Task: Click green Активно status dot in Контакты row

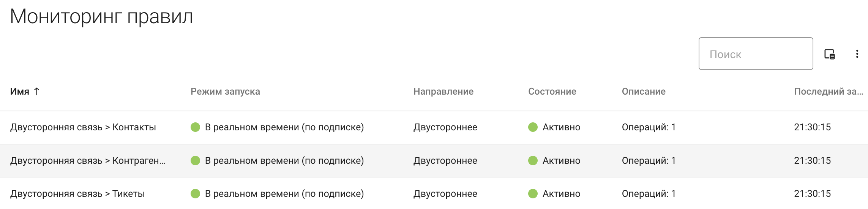Action: click(x=533, y=127)
